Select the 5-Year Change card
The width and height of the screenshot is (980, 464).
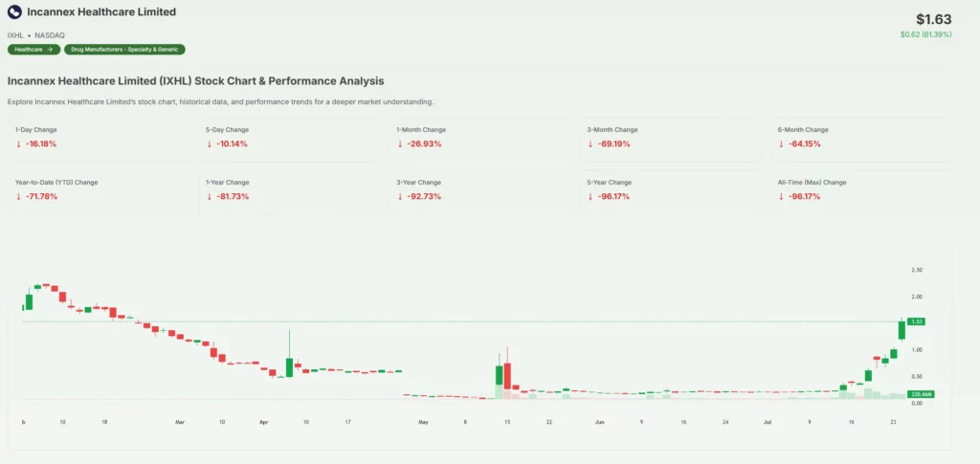point(670,190)
